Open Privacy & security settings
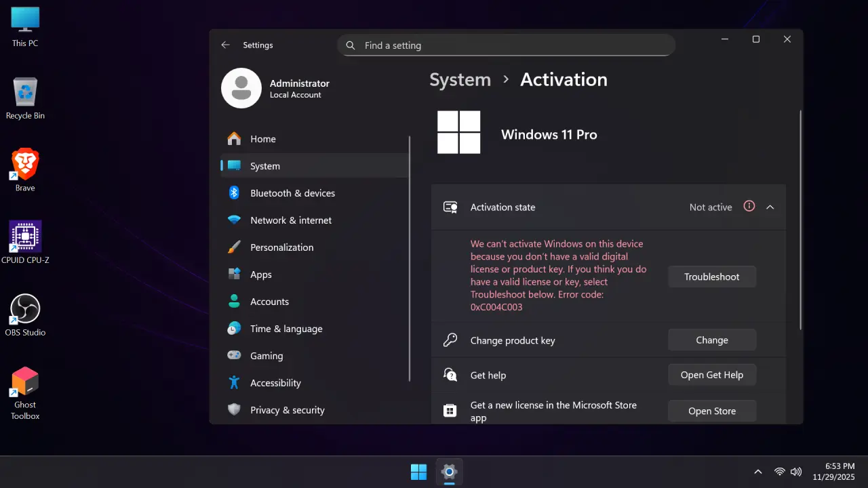 point(315,410)
